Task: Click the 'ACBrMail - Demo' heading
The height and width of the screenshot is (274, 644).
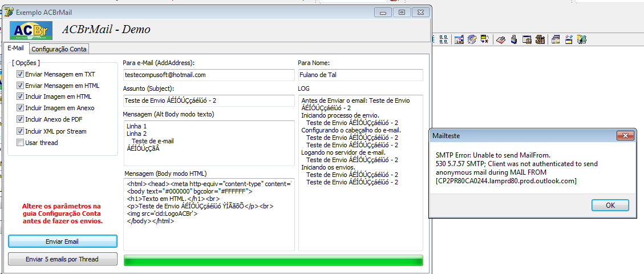Action: pyautogui.click(x=106, y=29)
